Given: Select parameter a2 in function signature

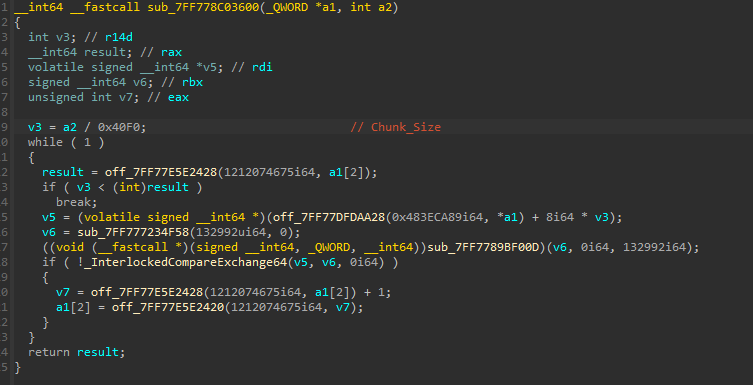Looking at the screenshot, I should click(x=386, y=8).
